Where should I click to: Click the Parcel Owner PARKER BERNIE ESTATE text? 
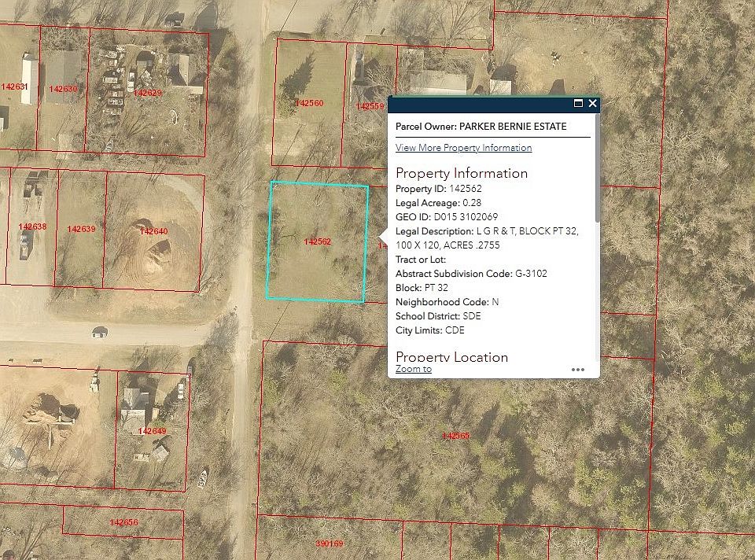click(481, 127)
